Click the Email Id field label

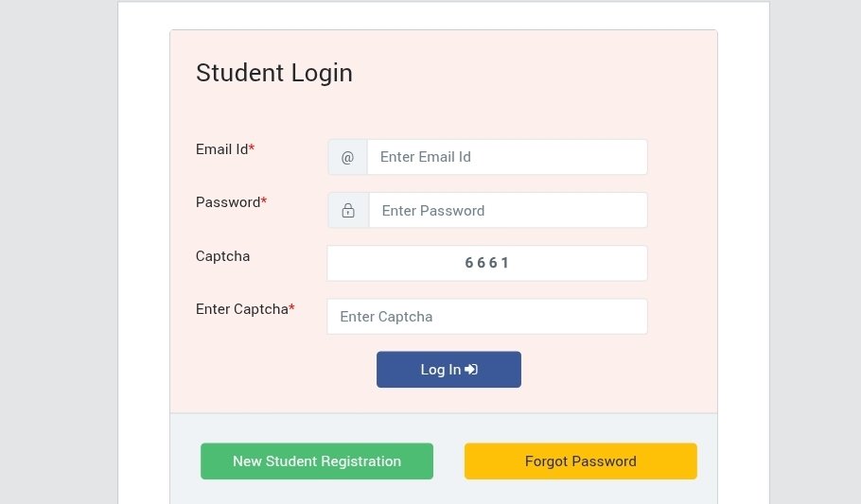(x=221, y=149)
